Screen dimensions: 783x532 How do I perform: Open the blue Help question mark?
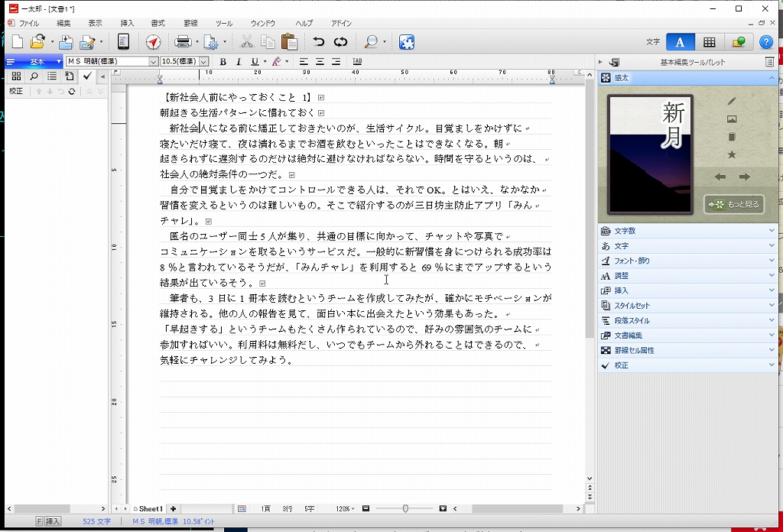pos(765,42)
